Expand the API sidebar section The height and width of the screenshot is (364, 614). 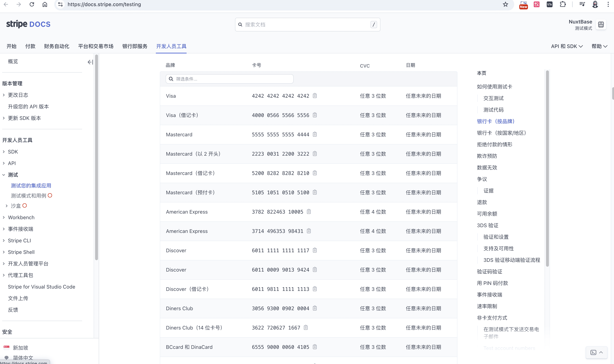pyautogui.click(x=4, y=163)
